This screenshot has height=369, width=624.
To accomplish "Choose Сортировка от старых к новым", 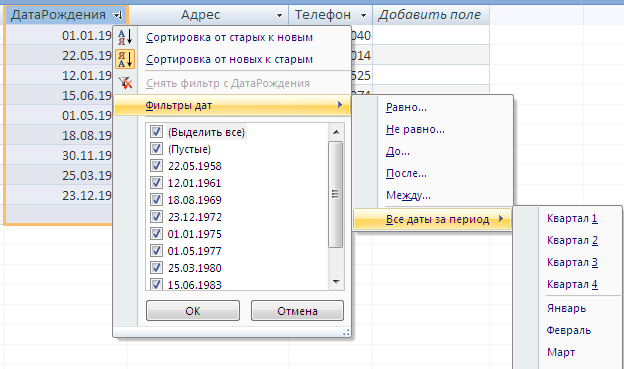I will [x=229, y=37].
